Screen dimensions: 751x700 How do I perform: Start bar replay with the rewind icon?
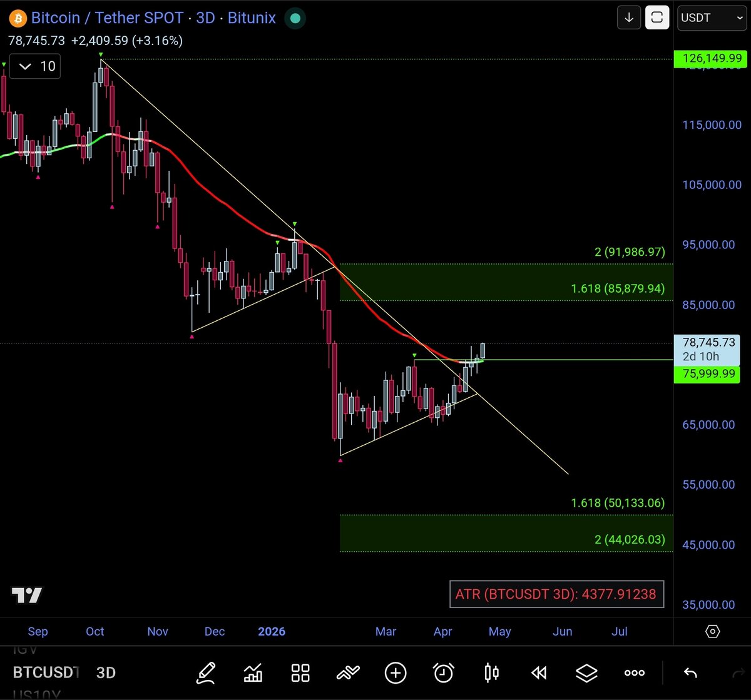538,672
